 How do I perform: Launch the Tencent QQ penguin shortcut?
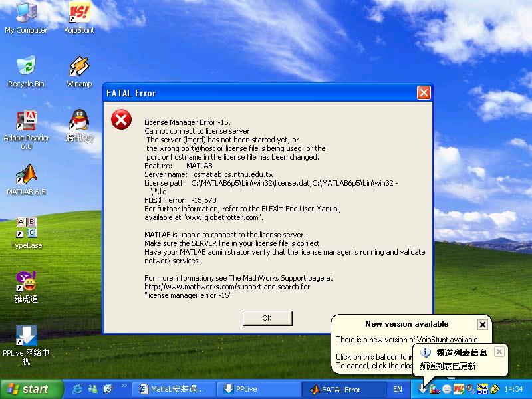(x=79, y=125)
